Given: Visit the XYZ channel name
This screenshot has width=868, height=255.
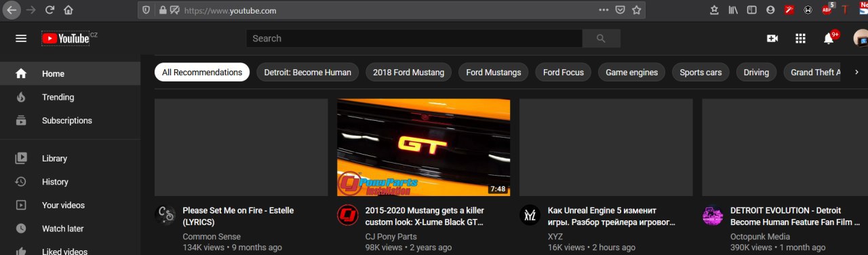Looking at the screenshot, I should 555,237.
